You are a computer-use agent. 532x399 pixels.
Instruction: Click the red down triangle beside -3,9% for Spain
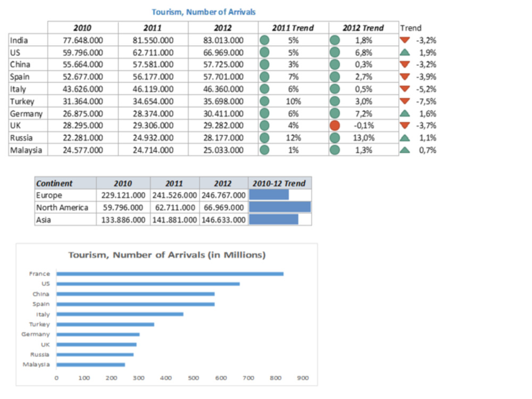pyautogui.click(x=404, y=76)
